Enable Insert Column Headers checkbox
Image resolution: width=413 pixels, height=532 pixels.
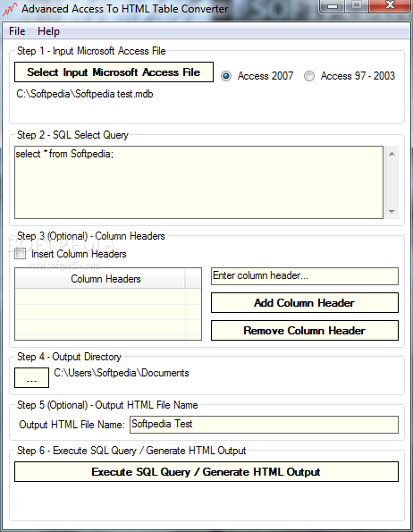(21, 253)
